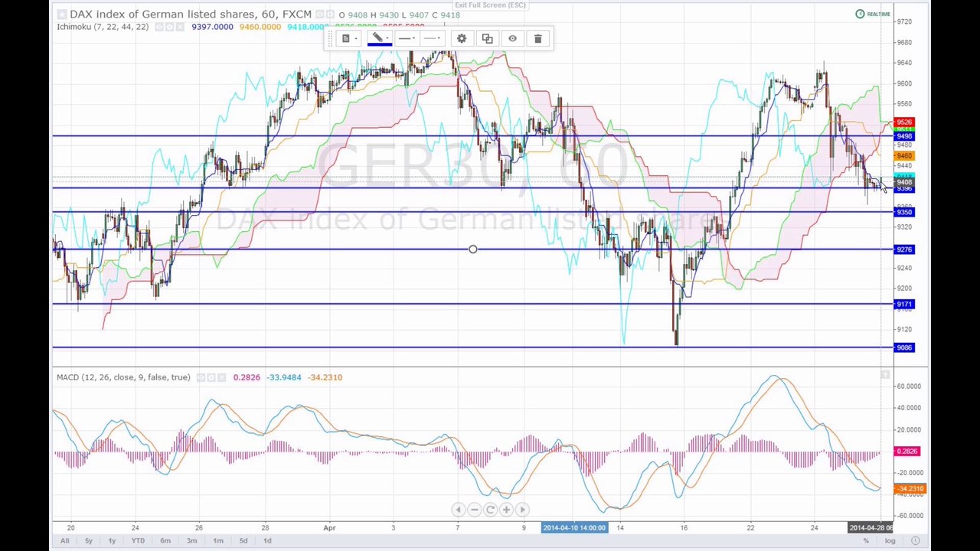Click the MACD indicator legend label

point(123,377)
